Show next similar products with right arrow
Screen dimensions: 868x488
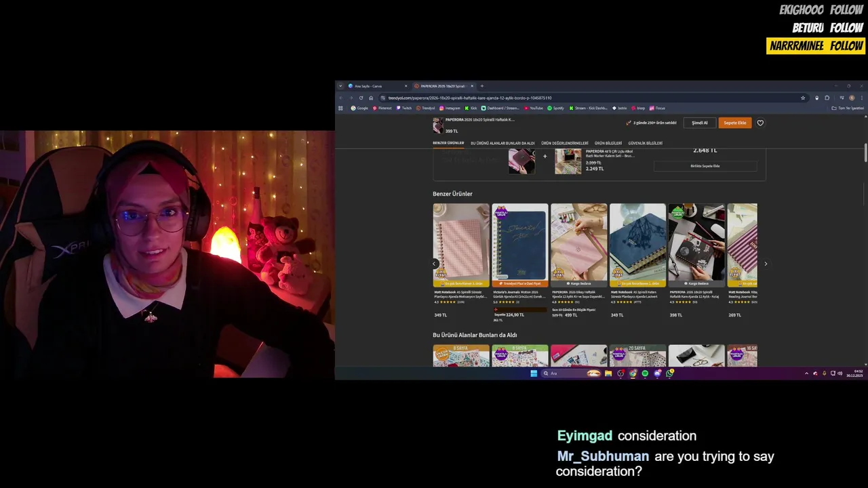(766, 264)
